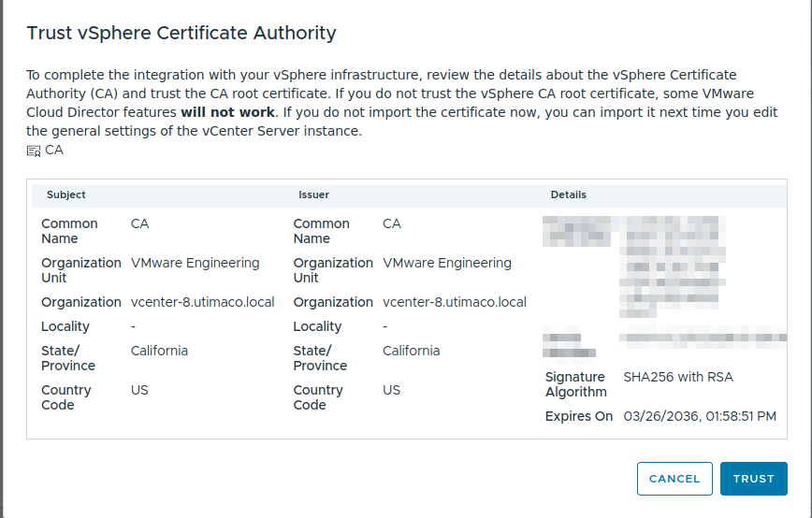The image size is (812, 518).
Task: Click Issuer Common Name value CA
Action: pyautogui.click(x=391, y=223)
